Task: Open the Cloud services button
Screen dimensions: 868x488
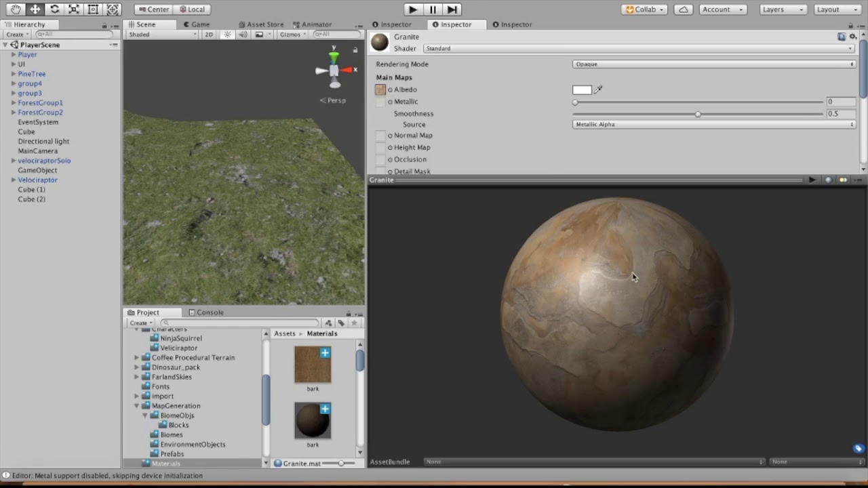Action: coord(684,9)
